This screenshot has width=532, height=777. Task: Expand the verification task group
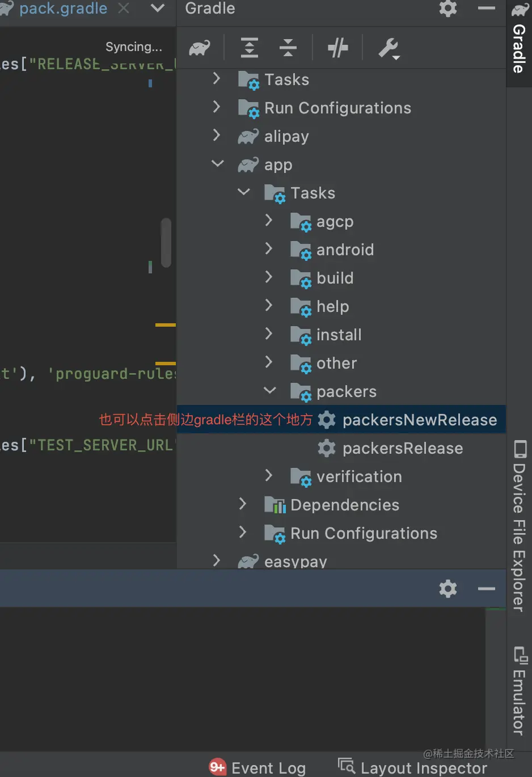click(x=268, y=475)
